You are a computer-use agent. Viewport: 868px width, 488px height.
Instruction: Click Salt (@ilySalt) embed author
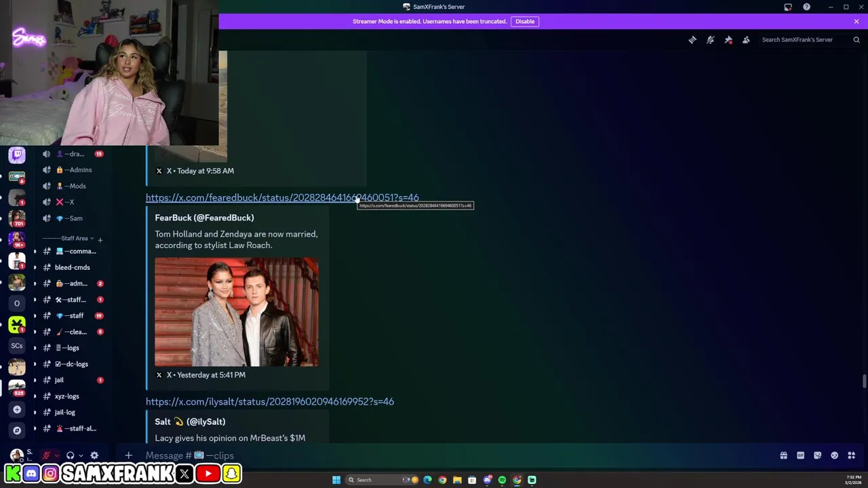coord(190,422)
